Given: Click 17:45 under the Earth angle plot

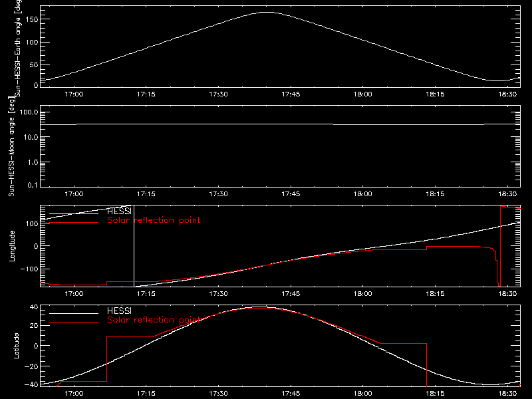Looking at the screenshot, I should [291, 94].
